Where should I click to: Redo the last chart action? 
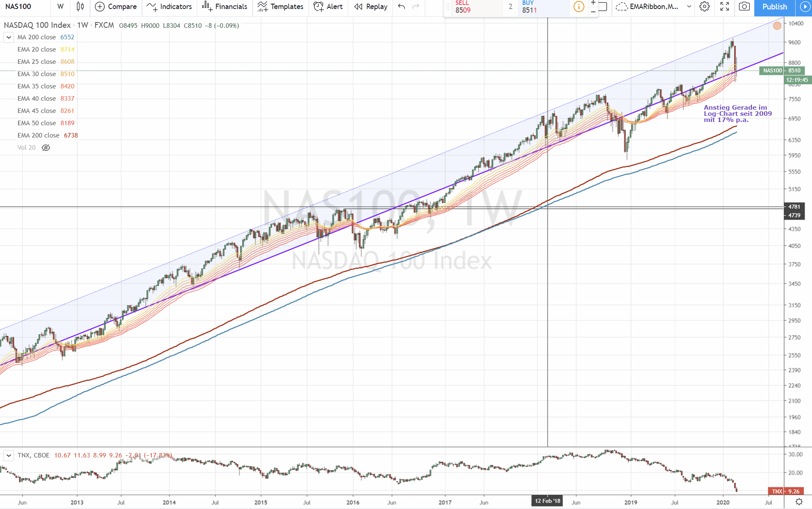(416, 7)
